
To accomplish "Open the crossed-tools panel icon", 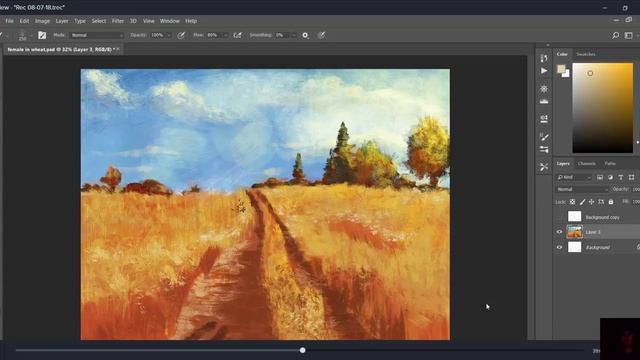I will click(544, 167).
